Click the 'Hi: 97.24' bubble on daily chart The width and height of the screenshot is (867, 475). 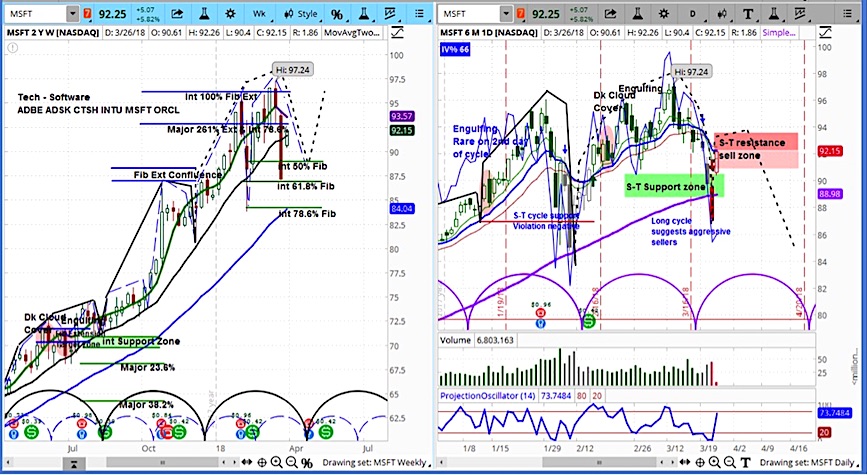click(691, 72)
